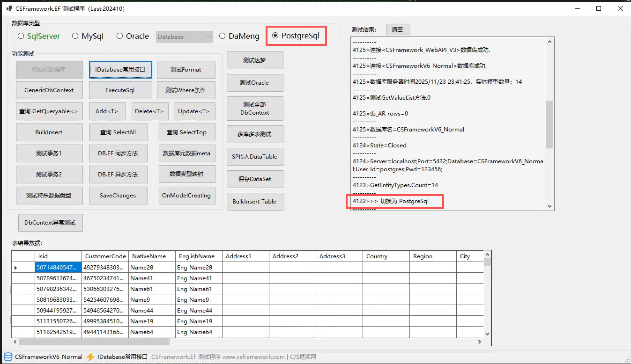Click the OnModelCreating button
This screenshot has width=631, height=364.
[186, 195]
